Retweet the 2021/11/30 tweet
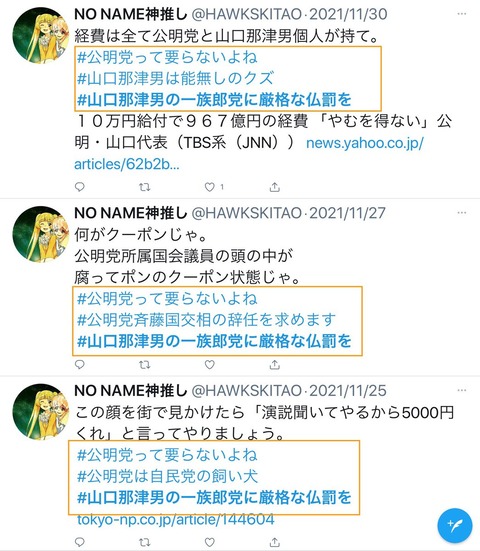This screenshot has width=480, height=551. 144,187
